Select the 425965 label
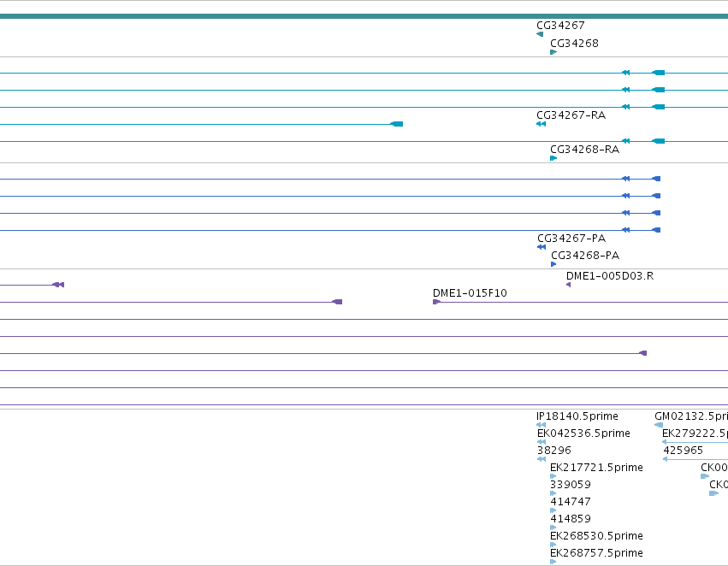 coord(683,451)
